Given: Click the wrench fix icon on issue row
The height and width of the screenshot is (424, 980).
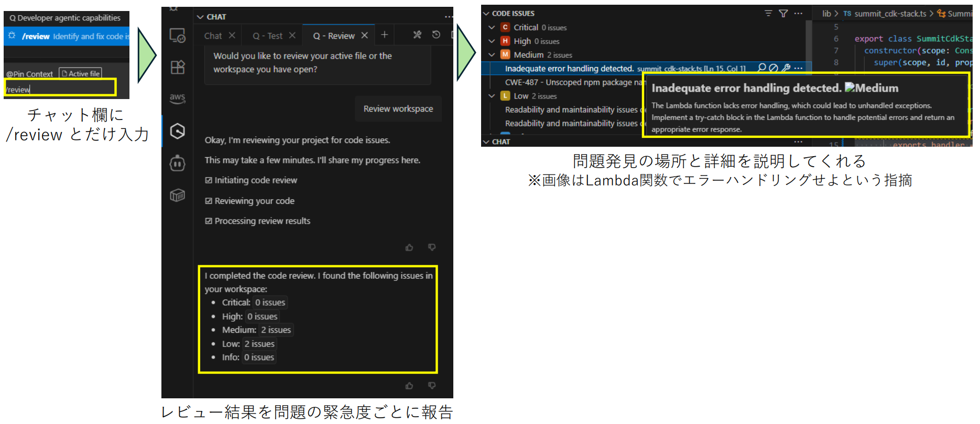Looking at the screenshot, I should tap(786, 68).
